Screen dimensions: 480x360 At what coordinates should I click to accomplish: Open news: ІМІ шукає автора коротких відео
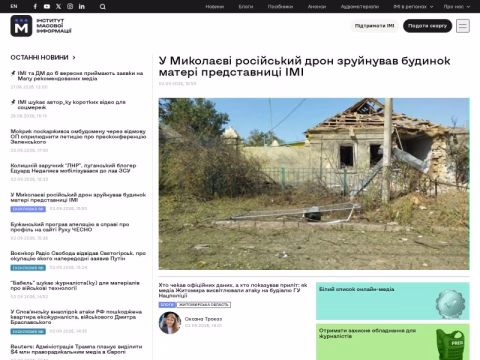click(72, 105)
